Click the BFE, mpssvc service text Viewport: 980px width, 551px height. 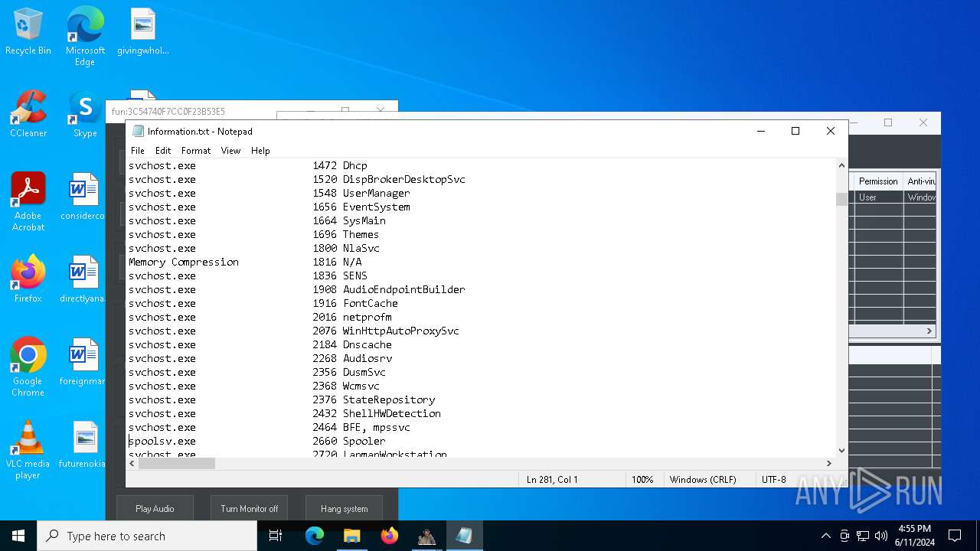click(x=376, y=427)
